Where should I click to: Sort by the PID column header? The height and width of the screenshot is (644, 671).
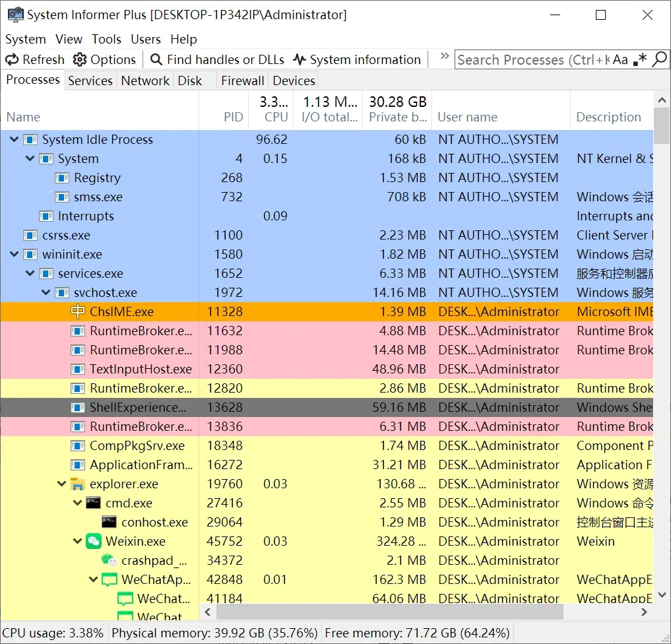tap(224, 110)
